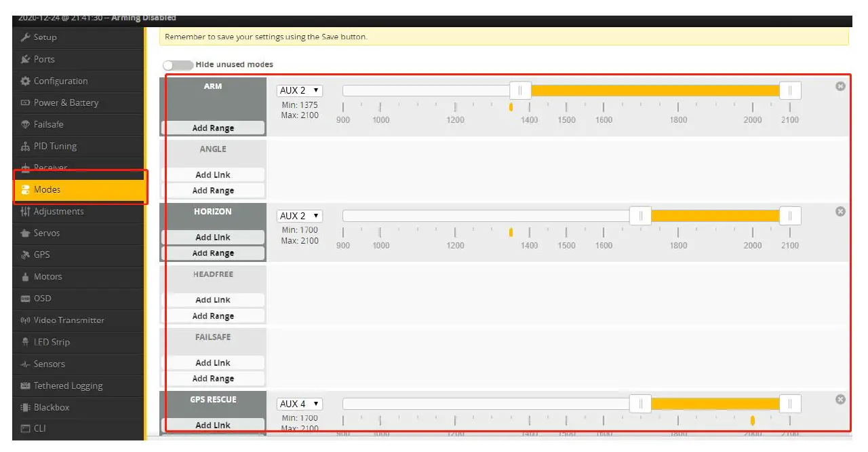Viewport: 868px width, 452px height.
Task: Click the ARM mode label
Action: point(213,86)
